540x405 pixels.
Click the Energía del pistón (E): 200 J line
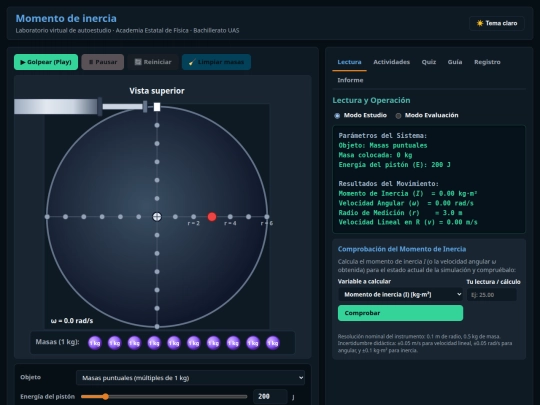(x=394, y=165)
